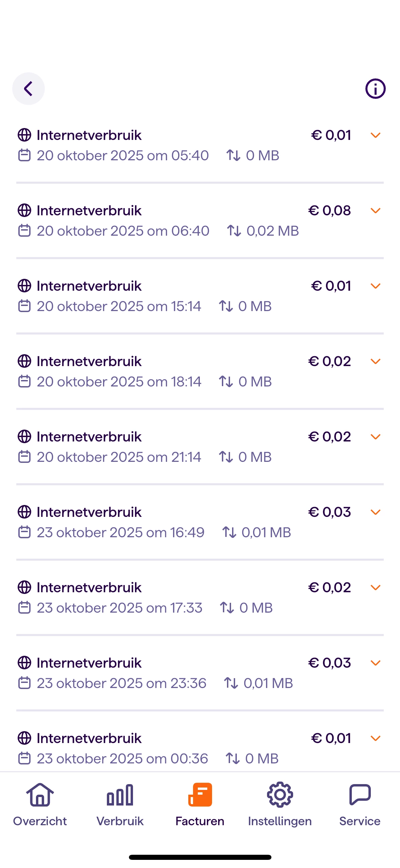Expand the 23 oktober 16:49 entry
Screen dimensions: 400x868
[375, 512]
